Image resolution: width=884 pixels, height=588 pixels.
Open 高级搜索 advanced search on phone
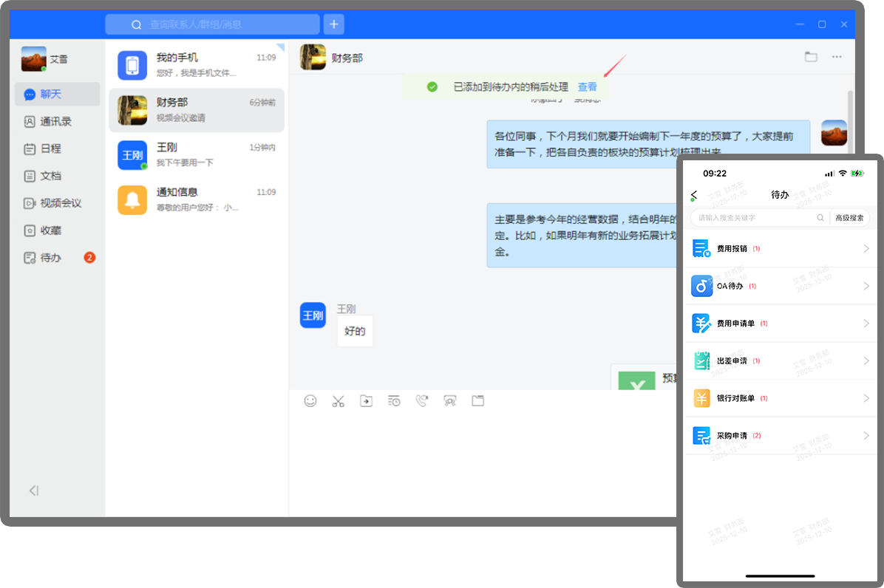tap(849, 218)
